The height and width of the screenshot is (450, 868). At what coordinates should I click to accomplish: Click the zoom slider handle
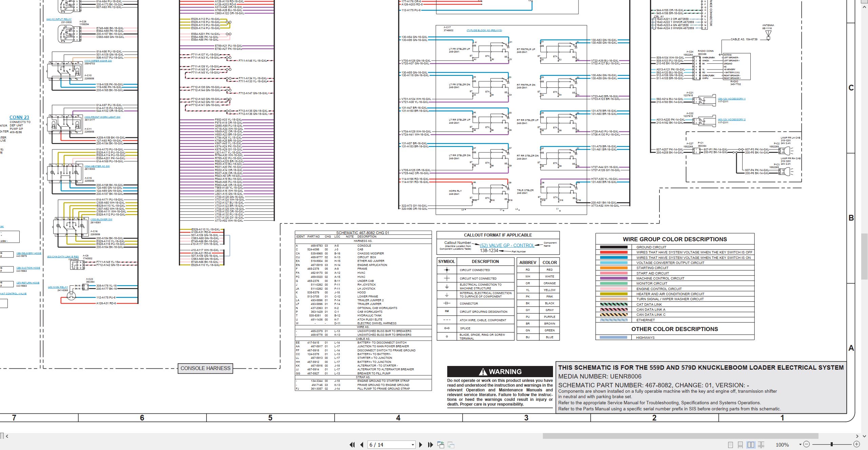(831, 444)
